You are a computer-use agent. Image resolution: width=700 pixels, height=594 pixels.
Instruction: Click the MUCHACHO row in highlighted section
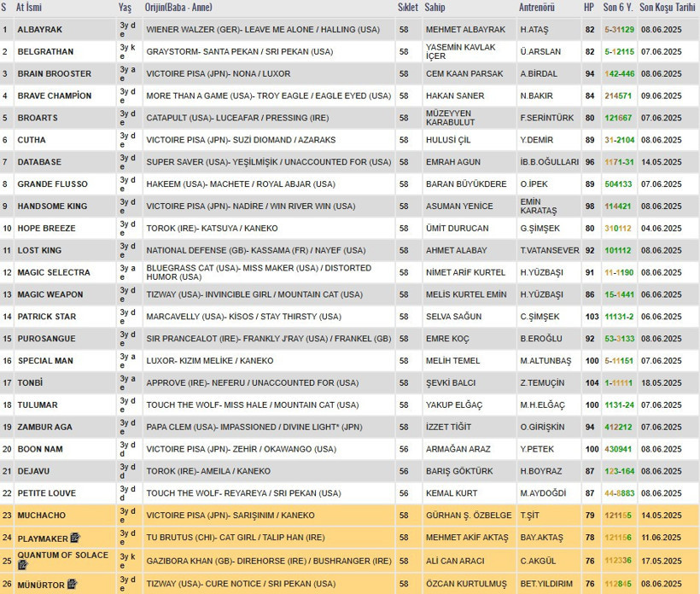[41, 515]
